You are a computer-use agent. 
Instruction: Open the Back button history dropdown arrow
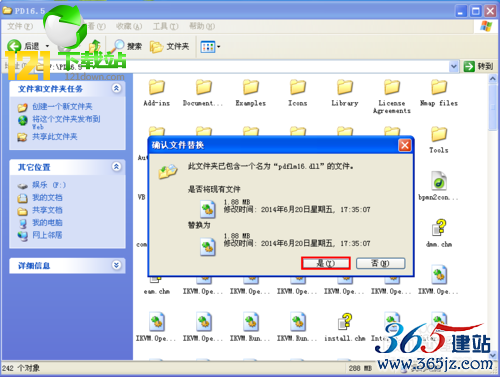pos(47,46)
